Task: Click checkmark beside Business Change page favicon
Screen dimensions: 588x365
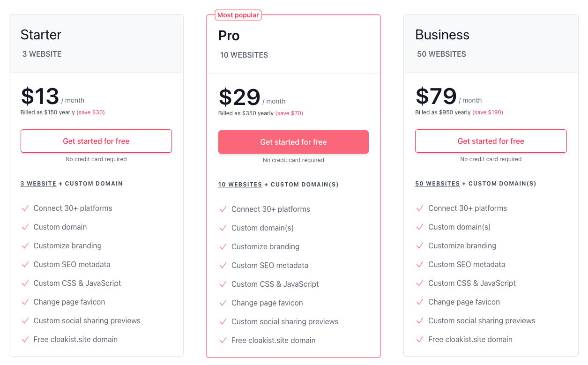Action: 420,302
